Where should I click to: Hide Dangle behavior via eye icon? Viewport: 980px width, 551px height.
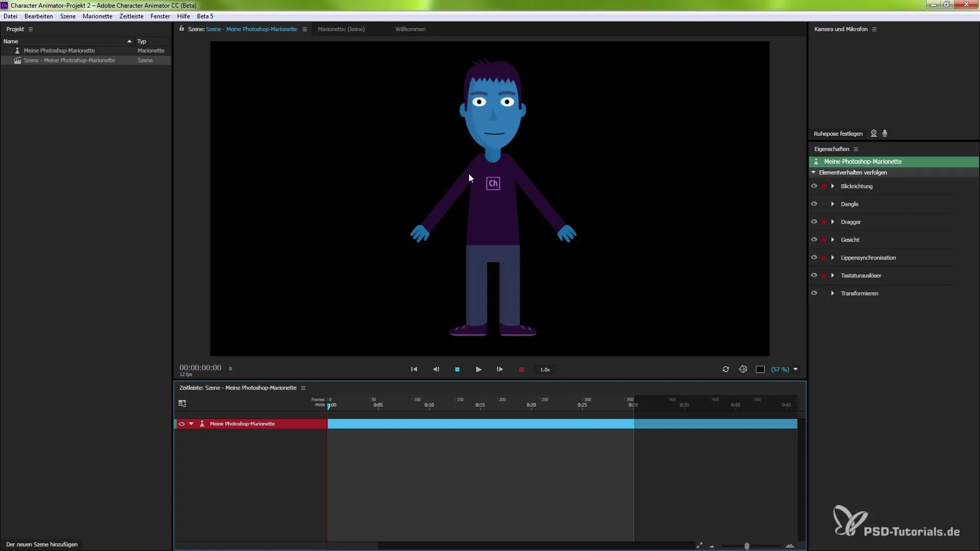click(814, 204)
